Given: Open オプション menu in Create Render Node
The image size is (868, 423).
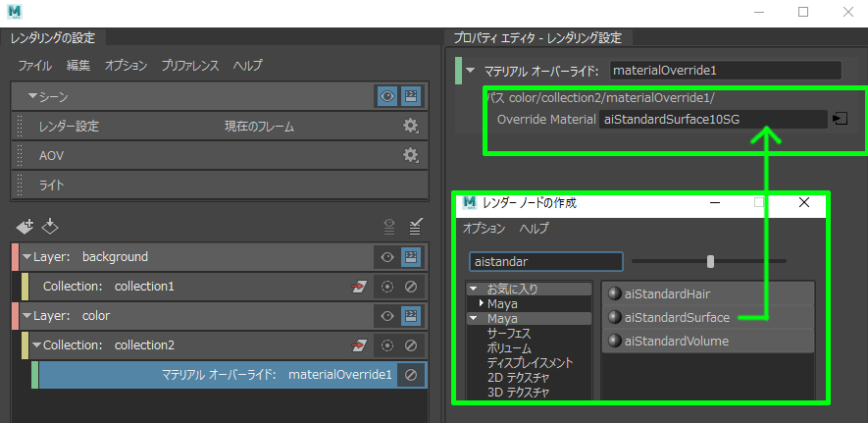Looking at the screenshot, I should click(484, 228).
